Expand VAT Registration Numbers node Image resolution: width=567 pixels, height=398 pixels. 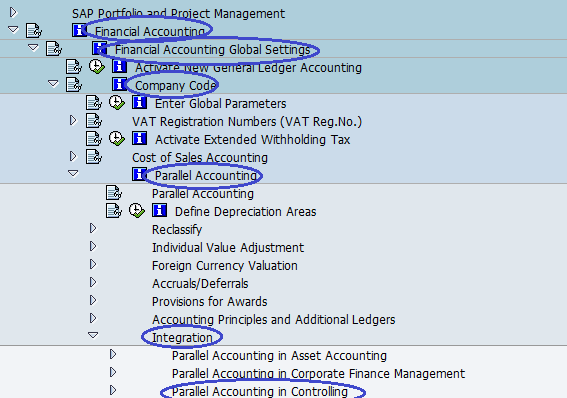pos(73,120)
